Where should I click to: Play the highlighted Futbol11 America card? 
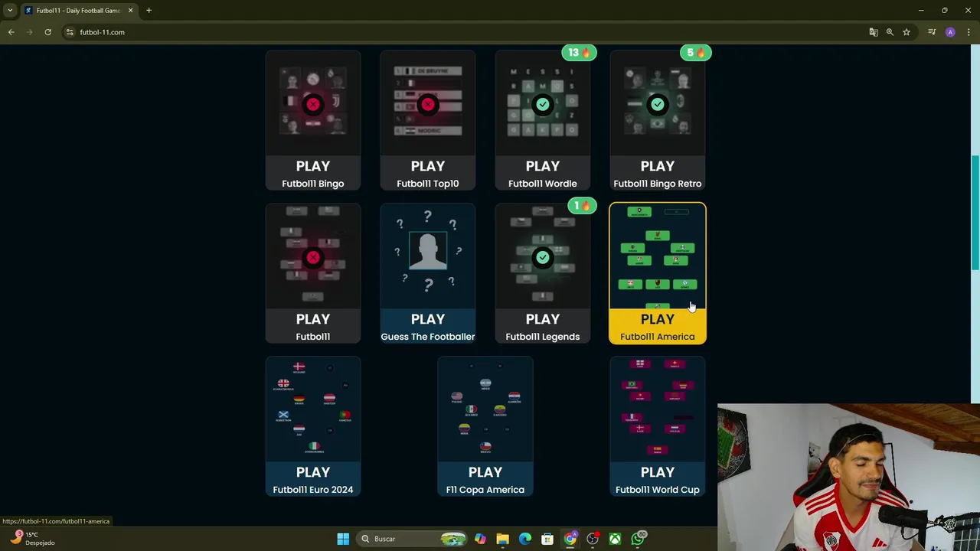pyautogui.click(x=658, y=273)
